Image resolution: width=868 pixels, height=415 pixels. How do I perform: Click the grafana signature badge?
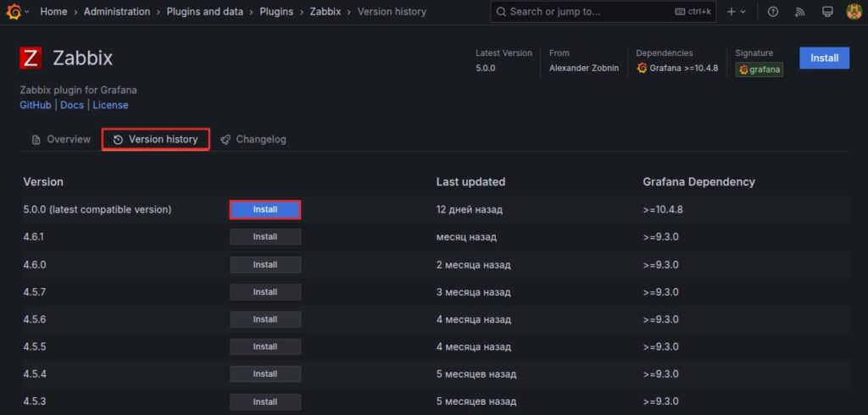[x=759, y=69]
